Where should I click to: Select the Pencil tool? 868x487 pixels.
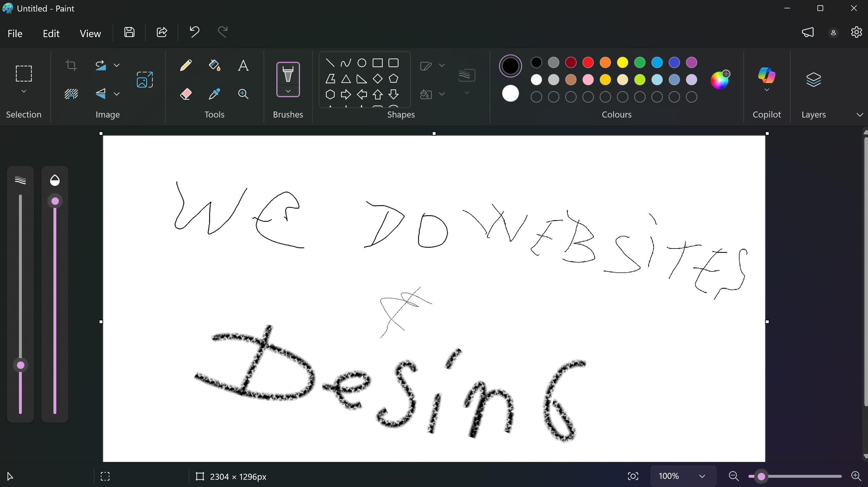(186, 65)
